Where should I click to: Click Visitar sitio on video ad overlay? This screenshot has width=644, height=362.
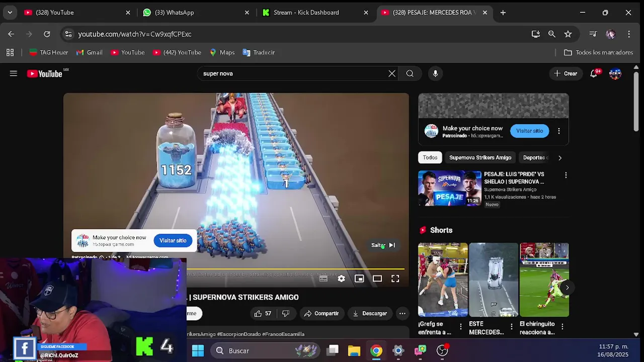173,240
